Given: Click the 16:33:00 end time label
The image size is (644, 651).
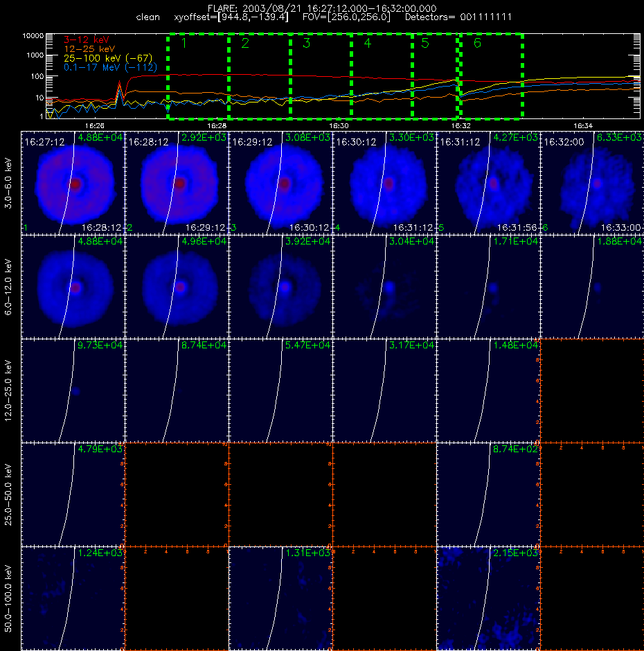Looking at the screenshot, I should coord(620,228).
